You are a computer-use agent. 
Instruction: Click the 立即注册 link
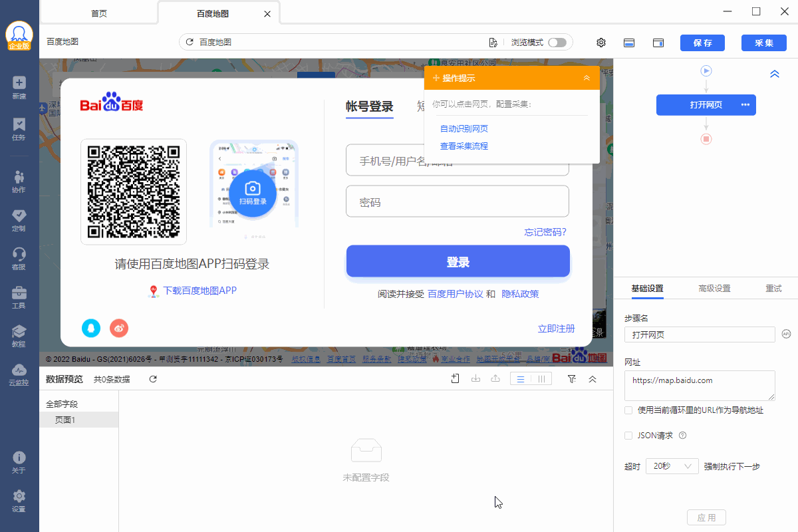556,329
